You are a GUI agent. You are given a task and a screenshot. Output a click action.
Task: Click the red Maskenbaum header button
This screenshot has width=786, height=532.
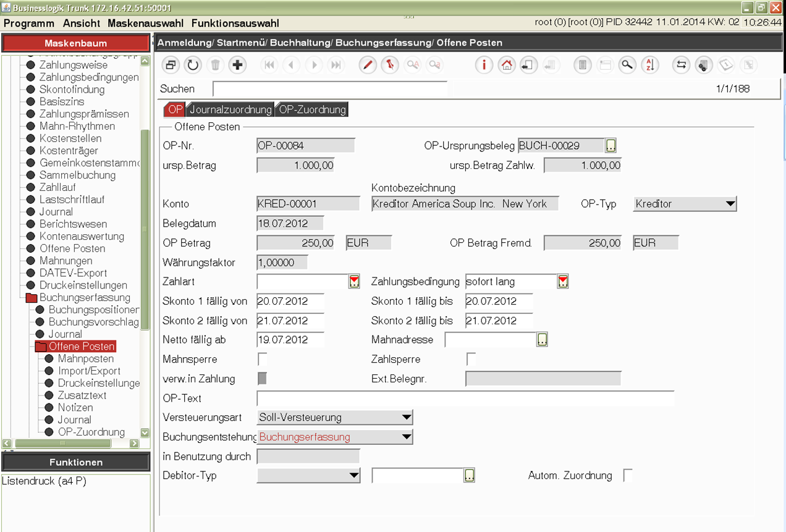click(75, 43)
